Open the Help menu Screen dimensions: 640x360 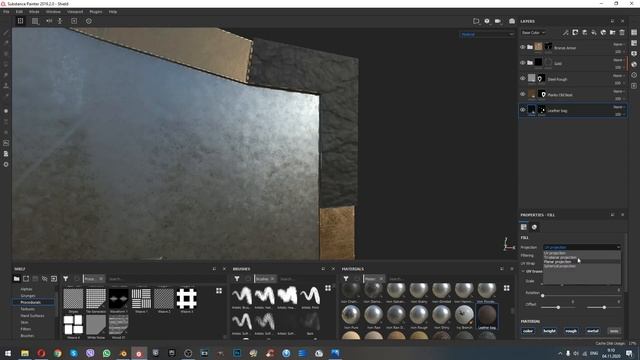(x=113, y=12)
